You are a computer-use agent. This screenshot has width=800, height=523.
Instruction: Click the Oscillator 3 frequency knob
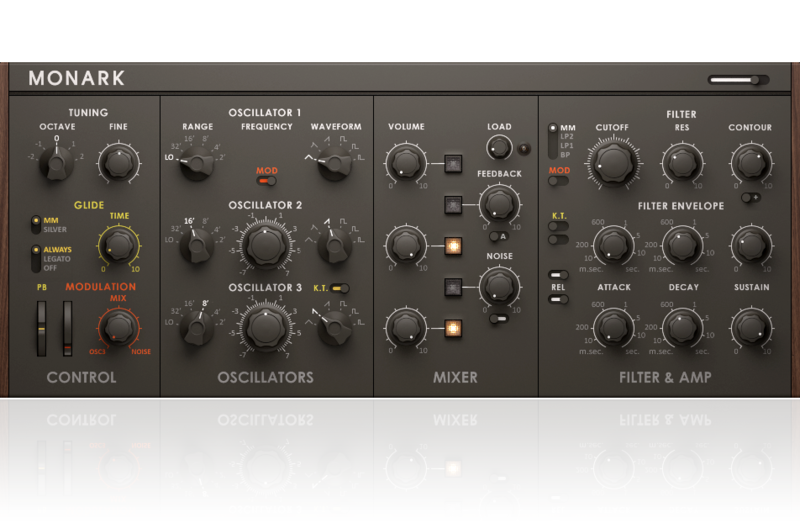point(266,328)
